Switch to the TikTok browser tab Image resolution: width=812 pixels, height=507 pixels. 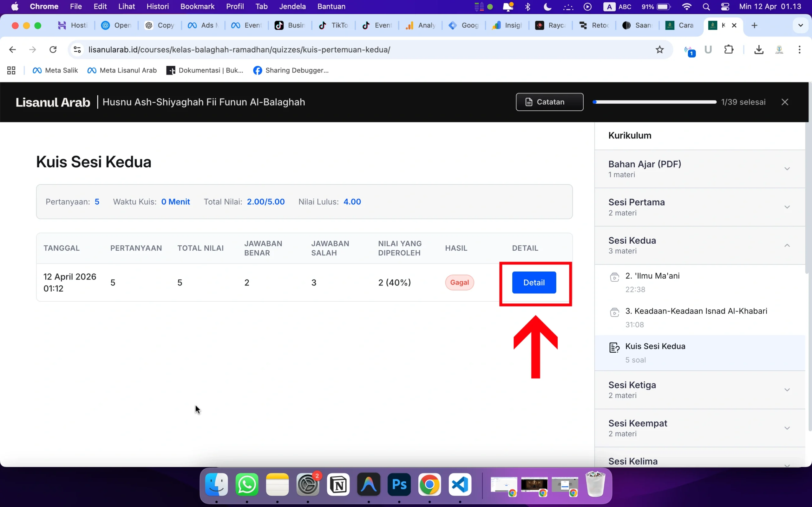pyautogui.click(x=334, y=25)
